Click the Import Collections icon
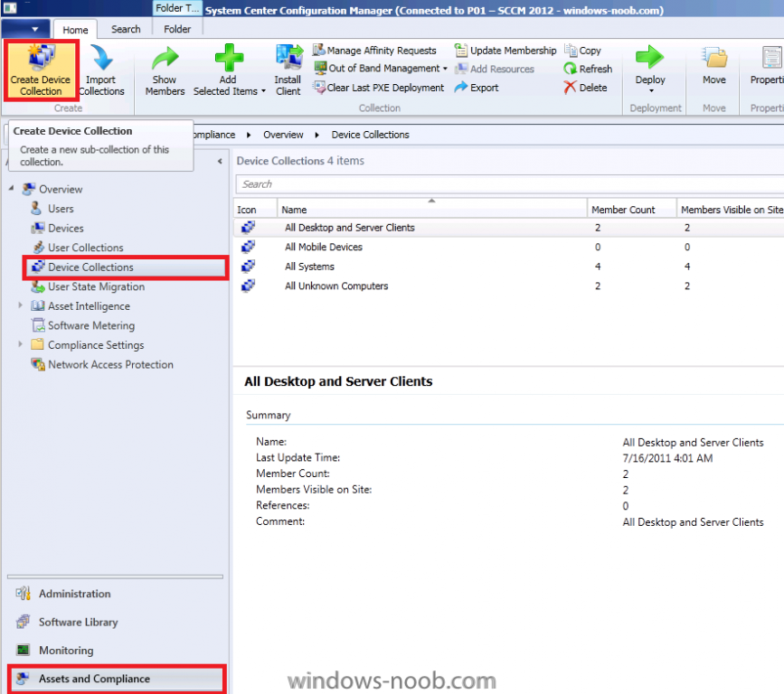The height and width of the screenshot is (694, 784). click(x=101, y=58)
